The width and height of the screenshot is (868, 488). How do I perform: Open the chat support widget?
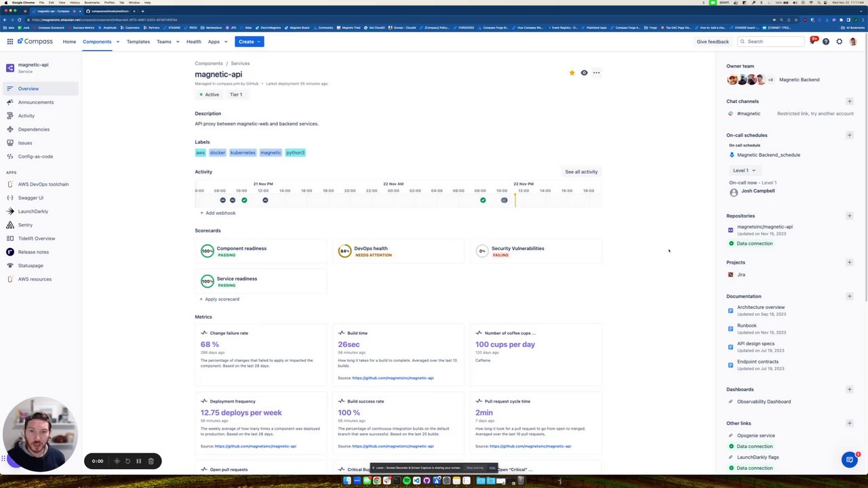point(849,460)
